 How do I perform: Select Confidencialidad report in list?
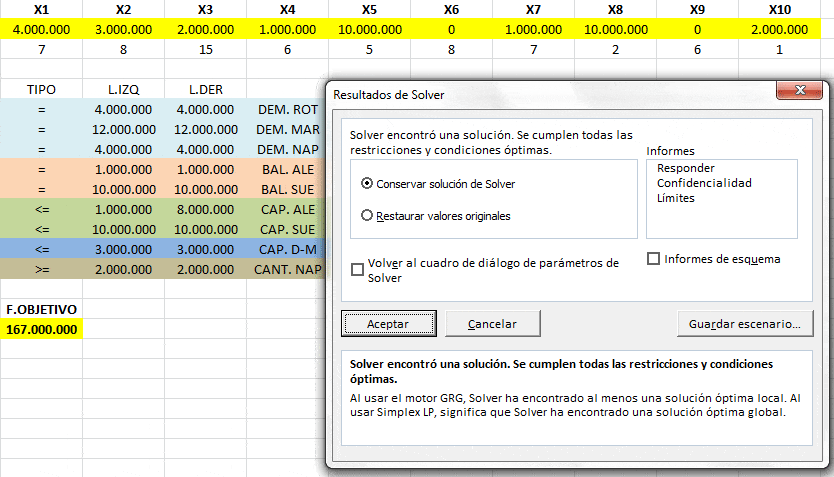[x=704, y=183]
